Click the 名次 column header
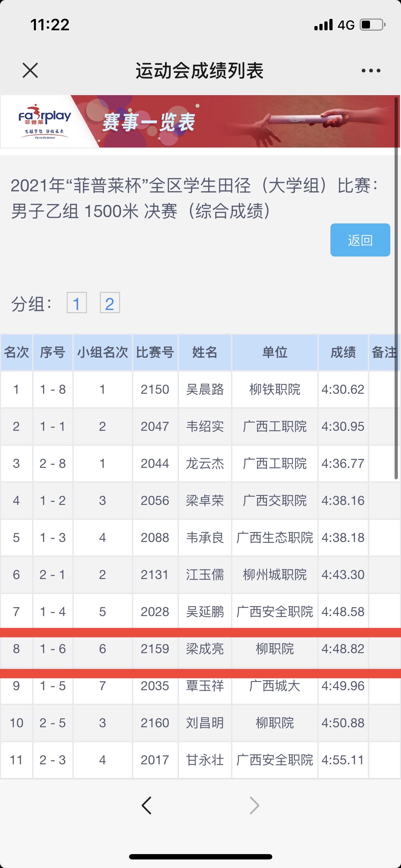This screenshot has height=868, width=401. point(16,352)
